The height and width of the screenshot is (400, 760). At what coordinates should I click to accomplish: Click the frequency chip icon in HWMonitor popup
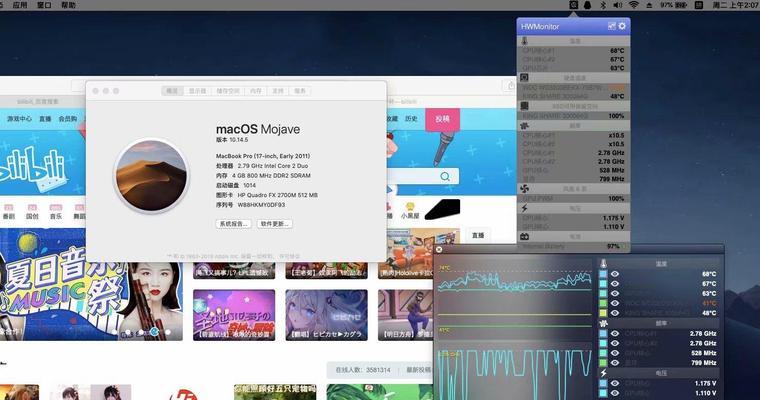(524, 126)
